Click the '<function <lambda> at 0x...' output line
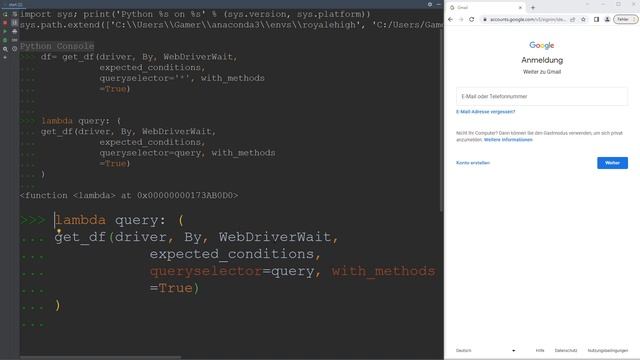Screen dimensions: 640x360 (x=129, y=196)
